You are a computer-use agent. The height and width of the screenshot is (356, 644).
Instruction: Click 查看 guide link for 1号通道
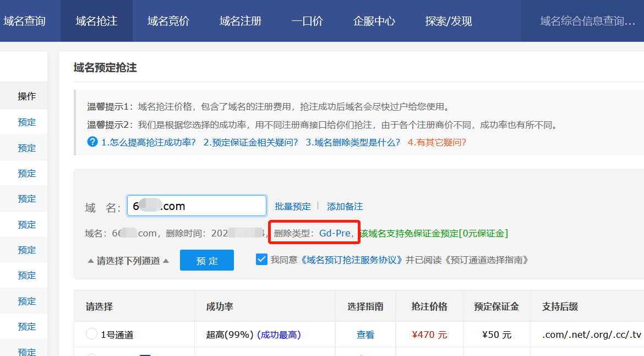365,335
